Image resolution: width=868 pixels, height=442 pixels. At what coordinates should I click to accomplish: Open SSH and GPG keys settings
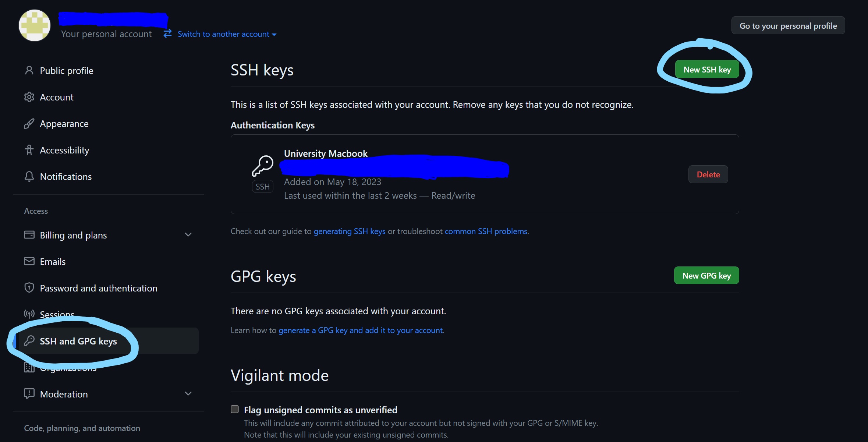pyautogui.click(x=78, y=341)
